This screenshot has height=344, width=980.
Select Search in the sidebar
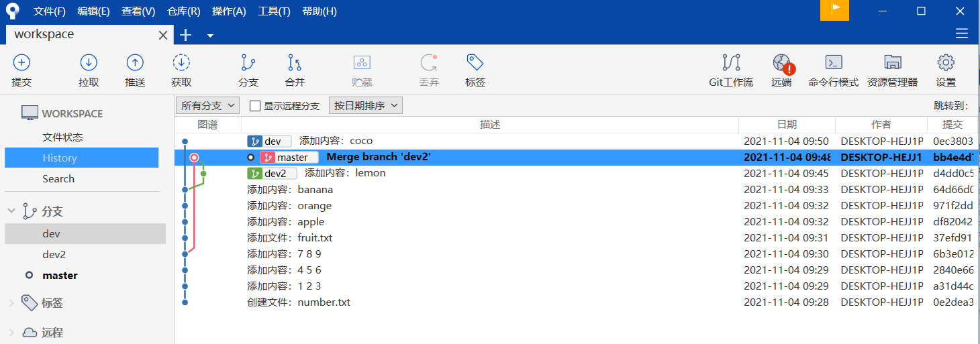click(x=58, y=179)
